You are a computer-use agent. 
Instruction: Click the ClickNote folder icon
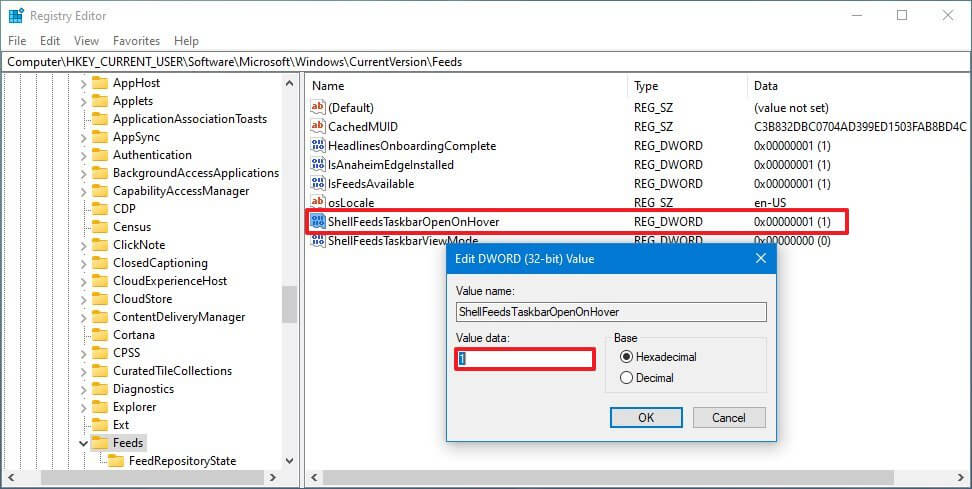(x=100, y=244)
